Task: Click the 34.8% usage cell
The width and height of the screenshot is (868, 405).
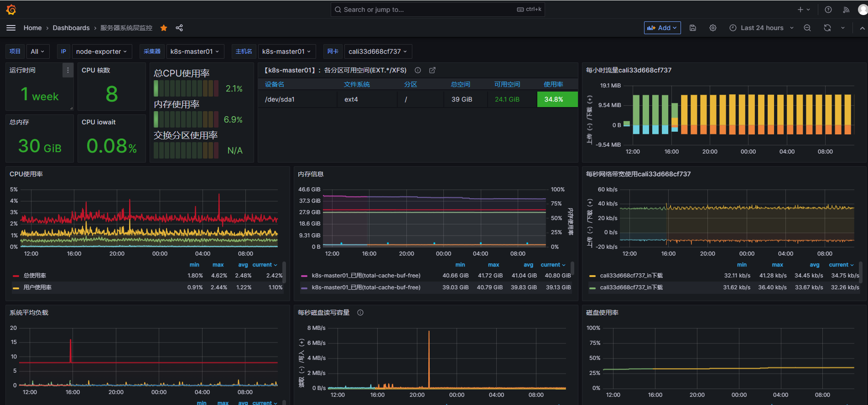Action: point(557,99)
